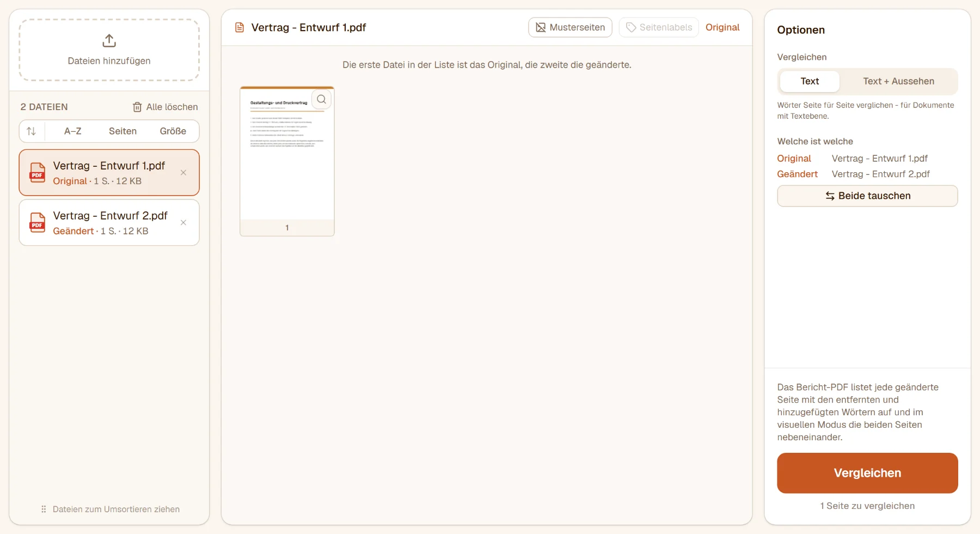Sort files by Größe
This screenshot has width=980, height=534.
(173, 131)
